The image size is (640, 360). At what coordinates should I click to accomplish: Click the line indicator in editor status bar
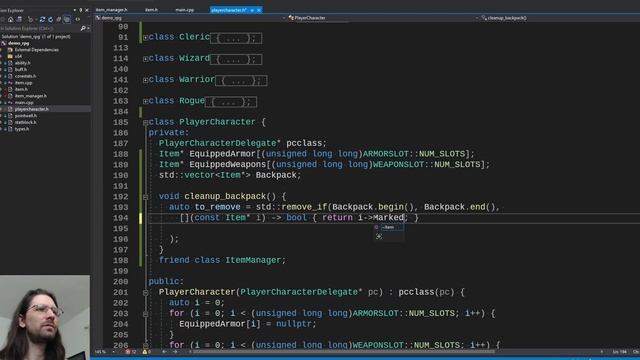point(619,351)
